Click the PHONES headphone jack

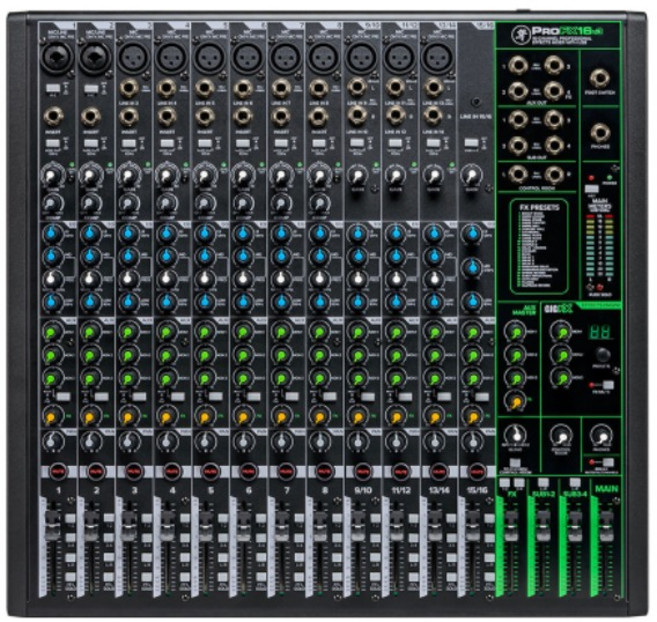(x=600, y=133)
